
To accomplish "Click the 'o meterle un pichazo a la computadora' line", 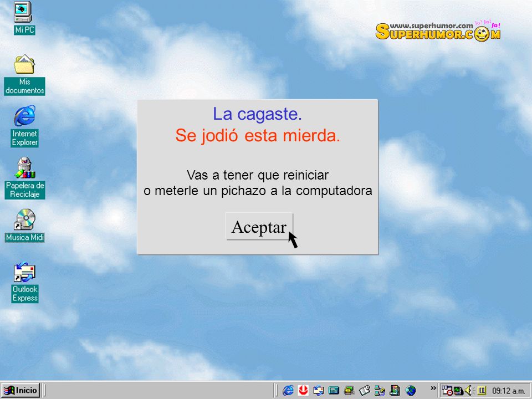I will pos(258,191).
